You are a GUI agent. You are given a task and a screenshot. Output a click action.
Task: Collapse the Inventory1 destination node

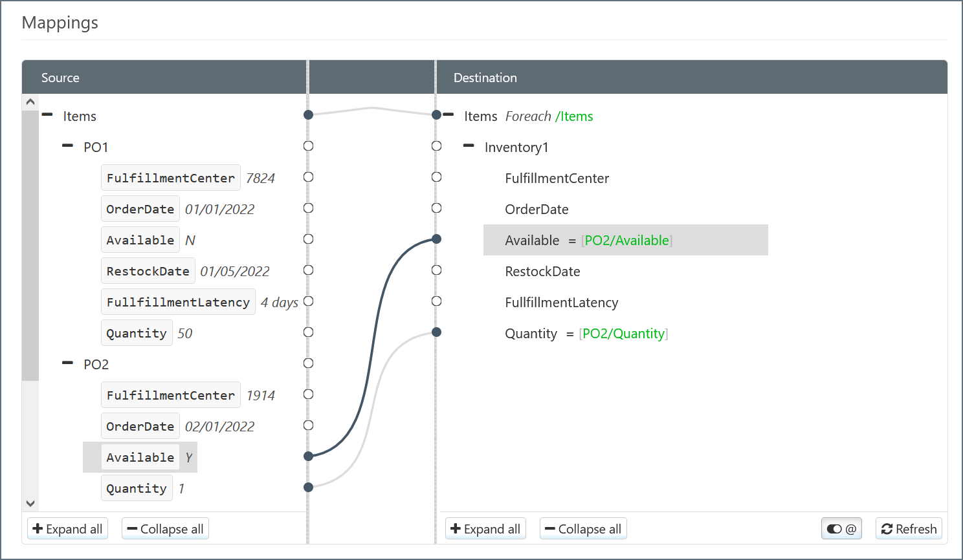pyautogui.click(x=469, y=146)
